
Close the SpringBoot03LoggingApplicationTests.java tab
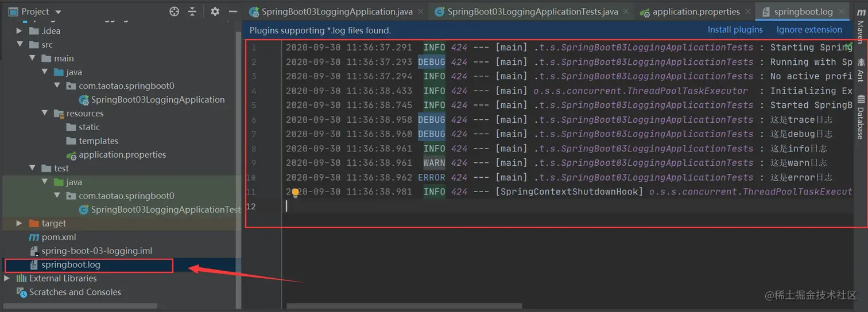tap(626, 11)
